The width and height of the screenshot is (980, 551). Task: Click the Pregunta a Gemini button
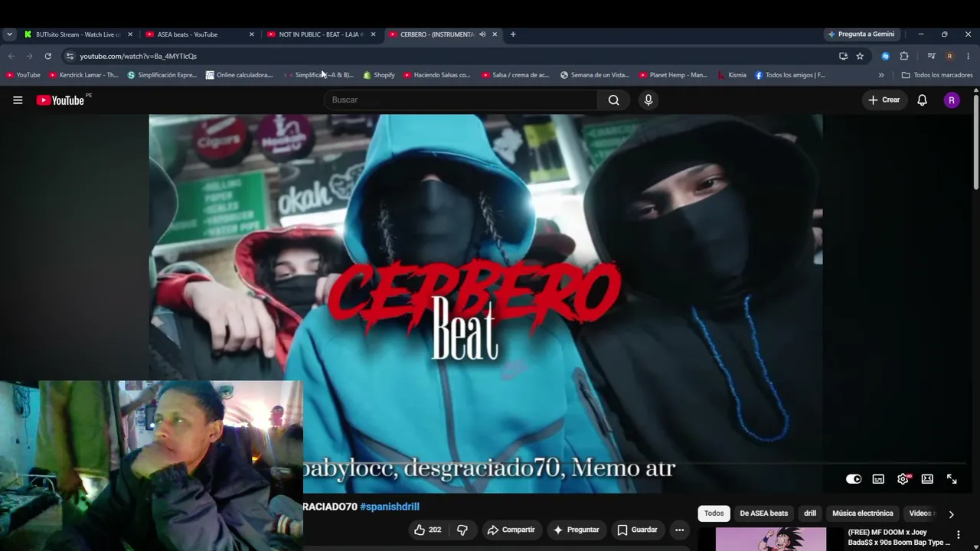pos(861,34)
